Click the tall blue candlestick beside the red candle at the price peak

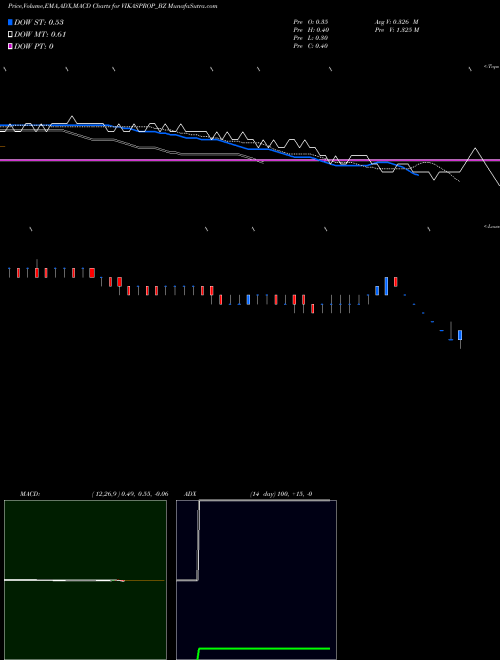(386, 286)
